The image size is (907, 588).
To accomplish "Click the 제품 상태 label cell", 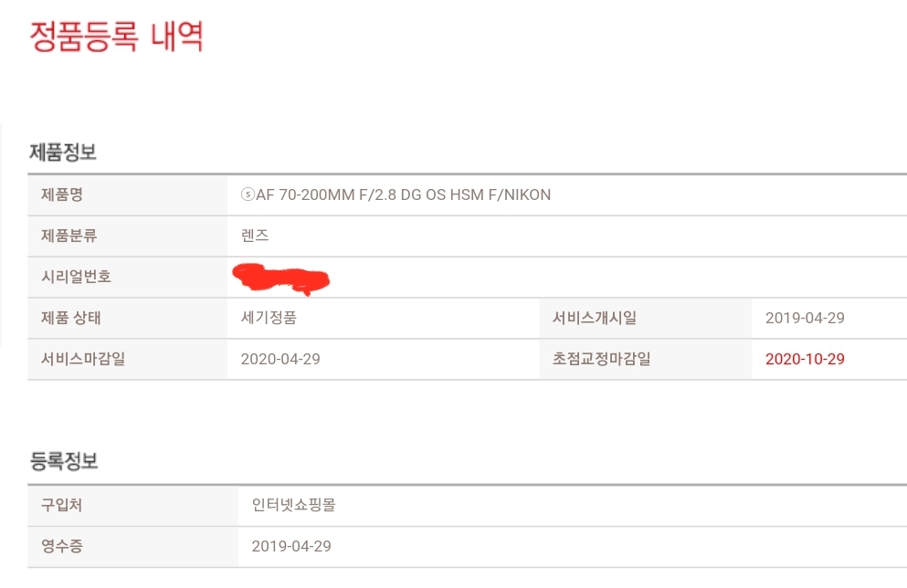I will click(x=127, y=318).
